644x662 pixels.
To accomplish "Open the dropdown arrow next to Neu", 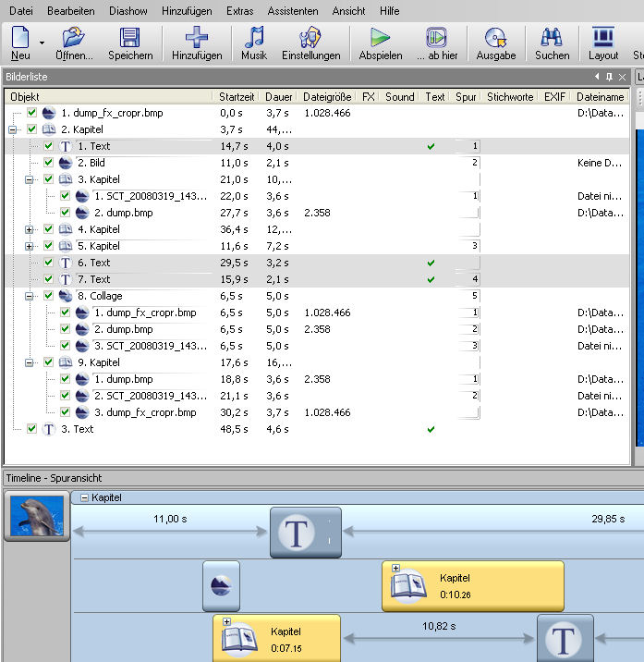I will pos(42,43).
